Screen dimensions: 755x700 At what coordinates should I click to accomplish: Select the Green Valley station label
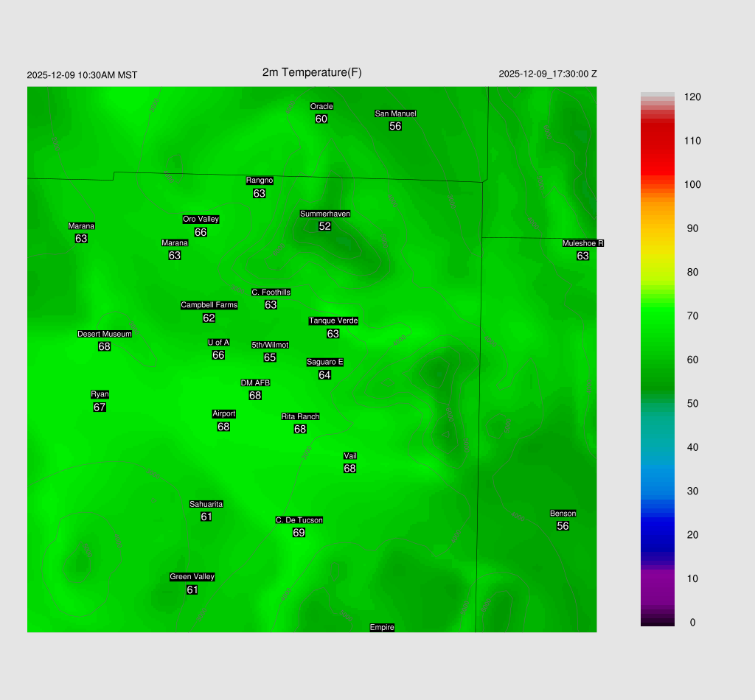(x=192, y=577)
